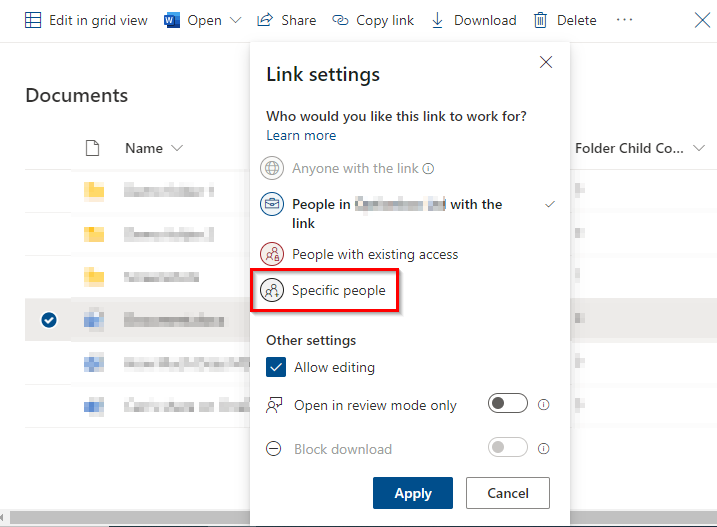Click the Edit in grid view icon
Image resolution: width=717 pixels, height=527 pixels.
[33, 20]
